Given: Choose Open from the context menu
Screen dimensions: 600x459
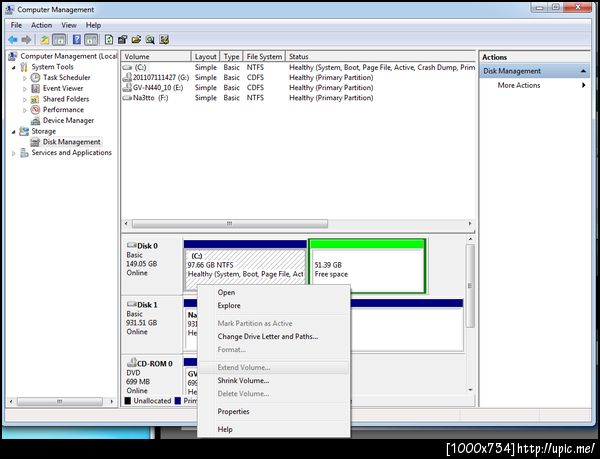Looking at the screenshot, I should 274,293.
